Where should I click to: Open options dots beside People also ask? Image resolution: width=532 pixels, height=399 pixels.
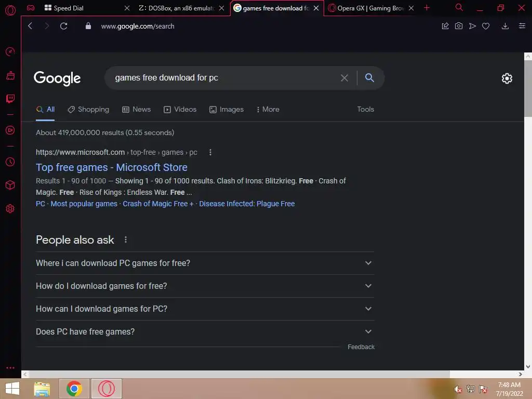[x=126, y=240]
